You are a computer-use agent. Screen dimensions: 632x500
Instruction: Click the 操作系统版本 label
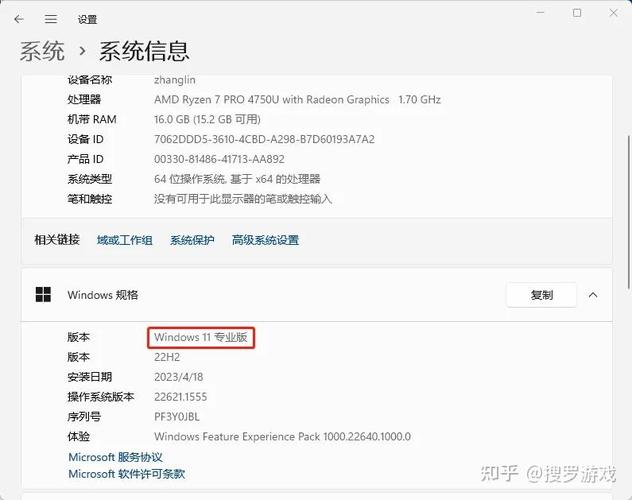pos(101,397)
